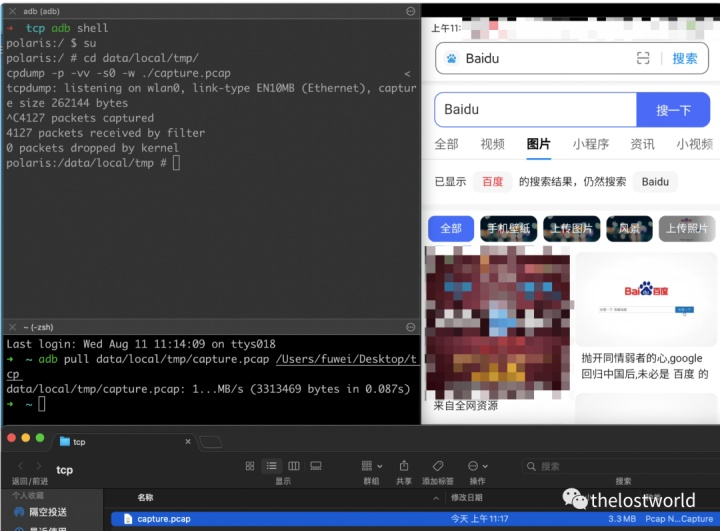This screenshot has height=531, width=720.
Task: Switch to the 资讯 tab
Action: click(642, 144)
